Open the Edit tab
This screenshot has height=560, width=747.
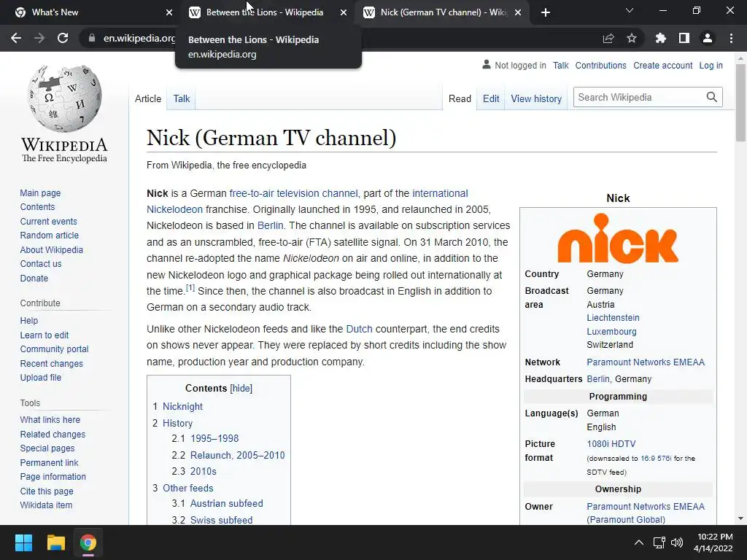coord(491,98)
